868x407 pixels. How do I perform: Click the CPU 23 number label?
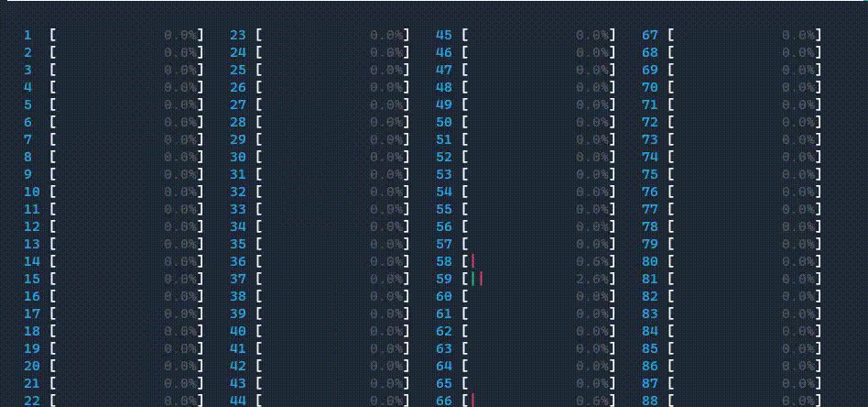click(x=237, y=36)
